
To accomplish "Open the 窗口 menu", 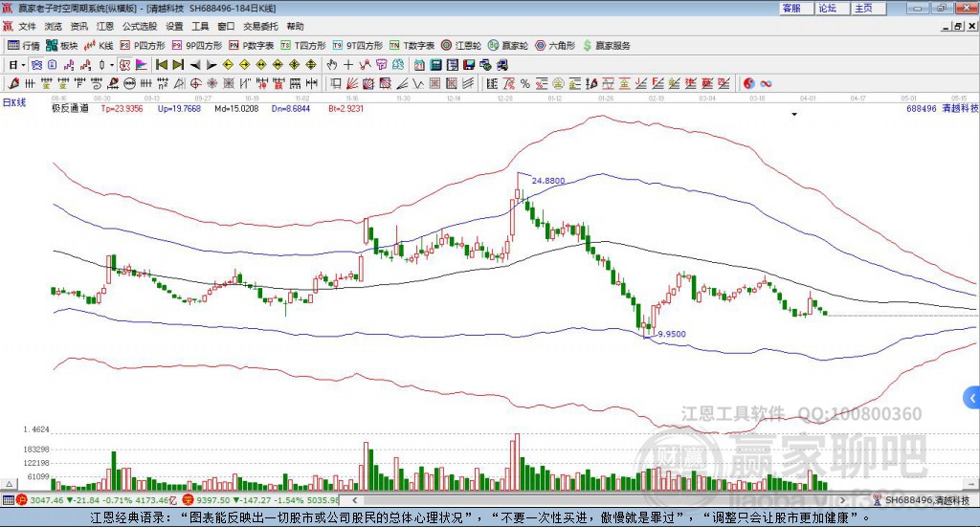I will click(x=226, y=26).
